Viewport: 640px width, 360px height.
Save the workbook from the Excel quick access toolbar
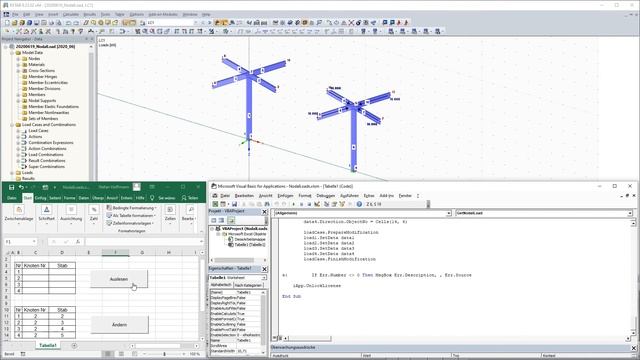click(11, 187)
